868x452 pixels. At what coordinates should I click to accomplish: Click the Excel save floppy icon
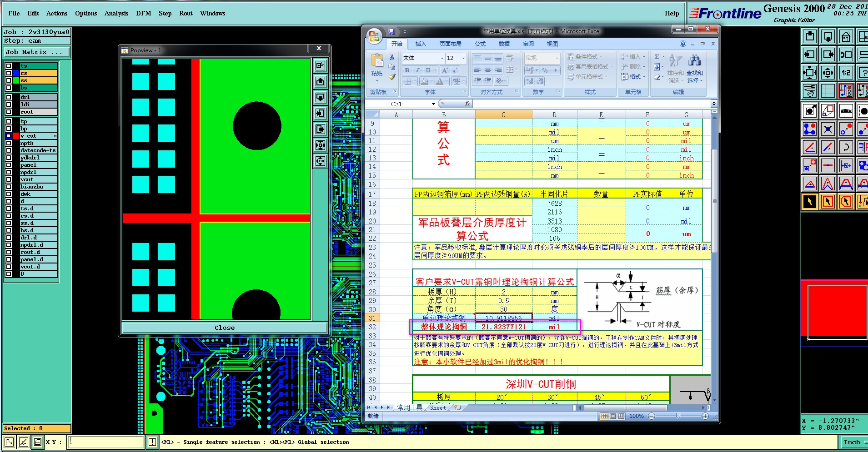pyautogui.click(x=391, y=32)
